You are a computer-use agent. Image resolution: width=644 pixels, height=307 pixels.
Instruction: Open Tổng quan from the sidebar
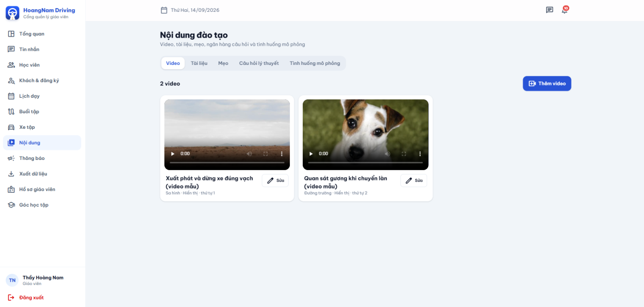pos(42,34)
